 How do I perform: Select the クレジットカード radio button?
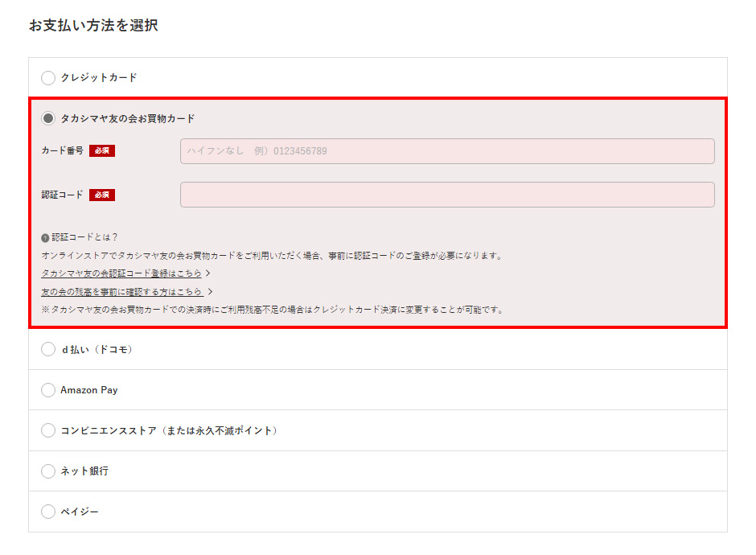(48, 78)
